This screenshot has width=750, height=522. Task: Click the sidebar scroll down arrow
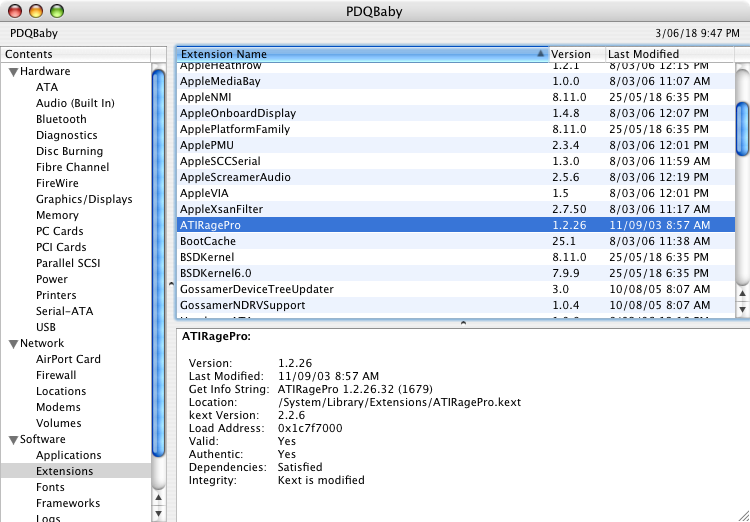click(158, 514)
